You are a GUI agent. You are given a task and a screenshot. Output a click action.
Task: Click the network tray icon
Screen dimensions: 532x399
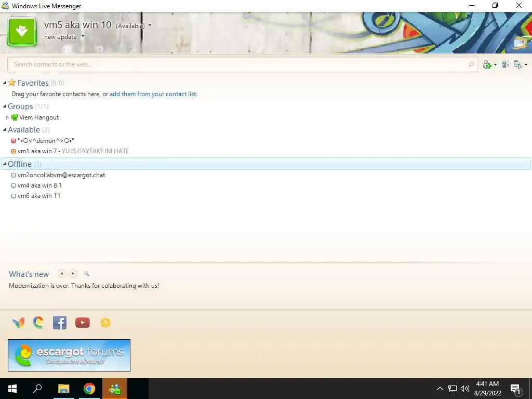(x=453, y=389)
